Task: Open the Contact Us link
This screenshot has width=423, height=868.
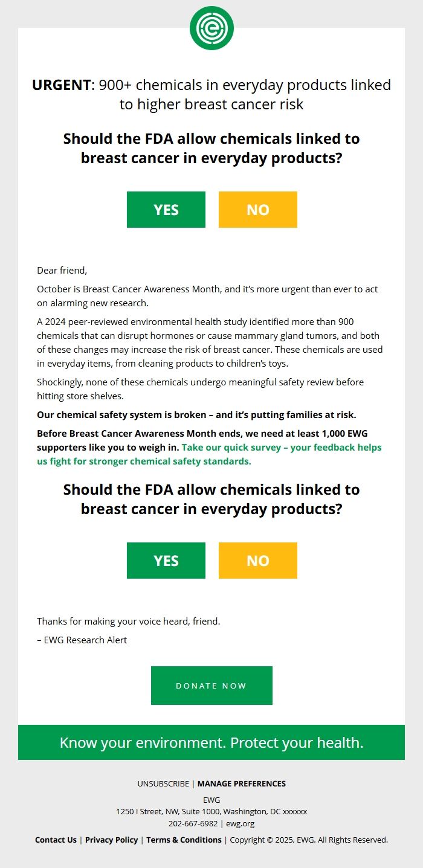Action: [x=56, y=840]
